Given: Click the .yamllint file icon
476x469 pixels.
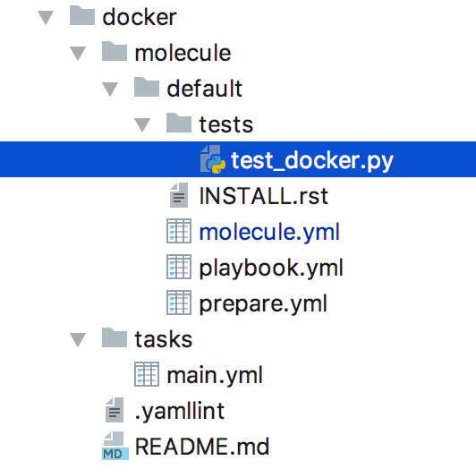Looking at the screenshot, I should click(x=115, y=410).
